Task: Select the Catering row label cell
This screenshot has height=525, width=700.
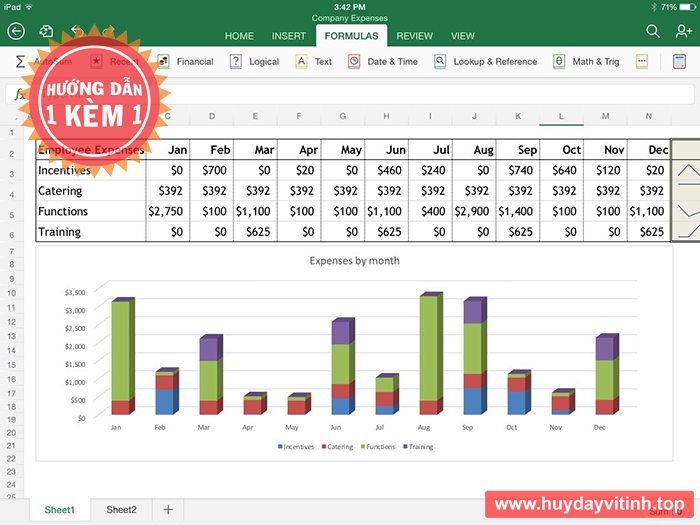Action: [x=91, y=191]
